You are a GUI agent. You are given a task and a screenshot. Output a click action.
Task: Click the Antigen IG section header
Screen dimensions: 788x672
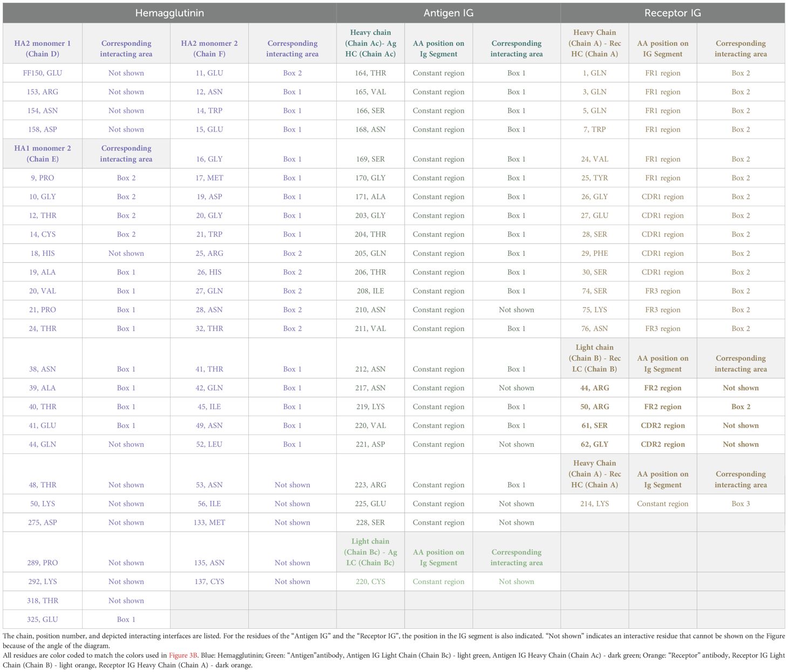(x=448, y=13)
